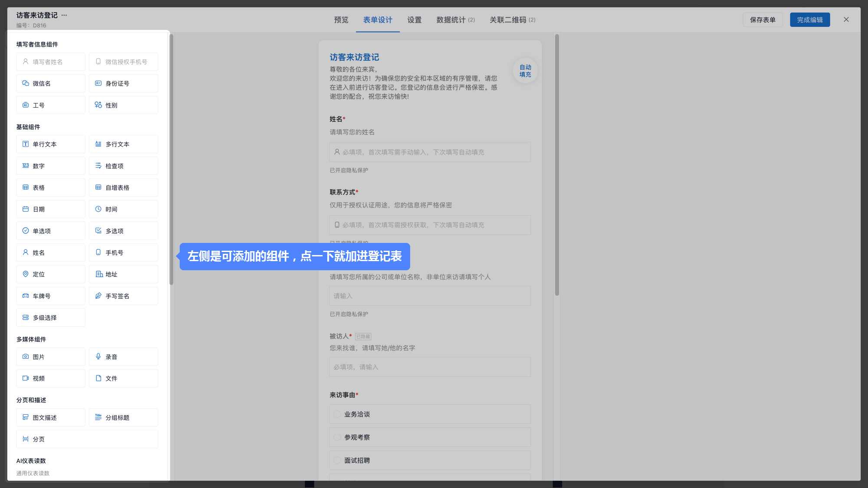Insert a 日期 field
This screenshot has height=488, width=868.
click(51, 209)
